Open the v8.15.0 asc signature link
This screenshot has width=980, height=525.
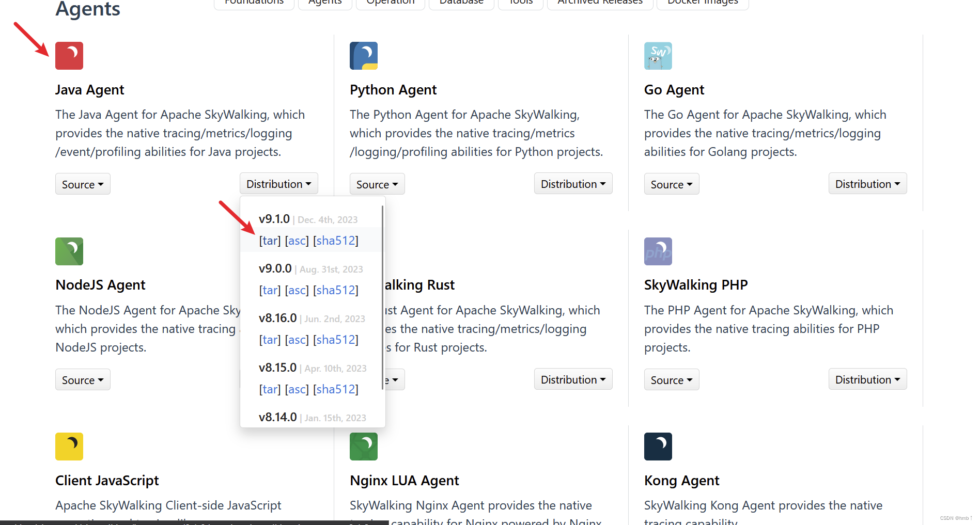click(x=297, y=389)
